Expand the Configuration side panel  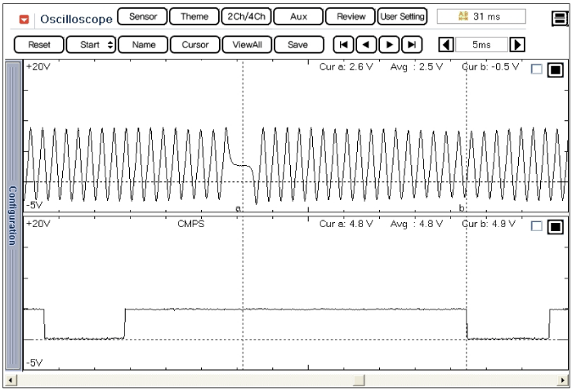pos(13,216)
